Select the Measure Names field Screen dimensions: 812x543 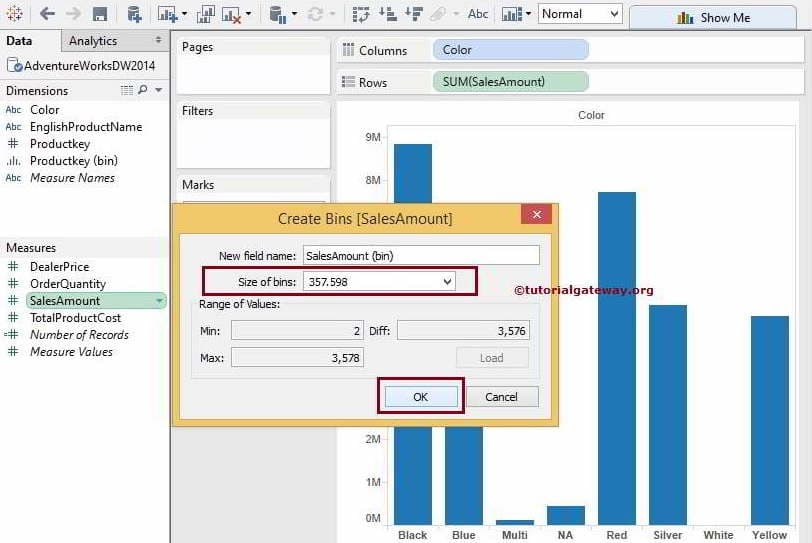[x=72, y=178]
